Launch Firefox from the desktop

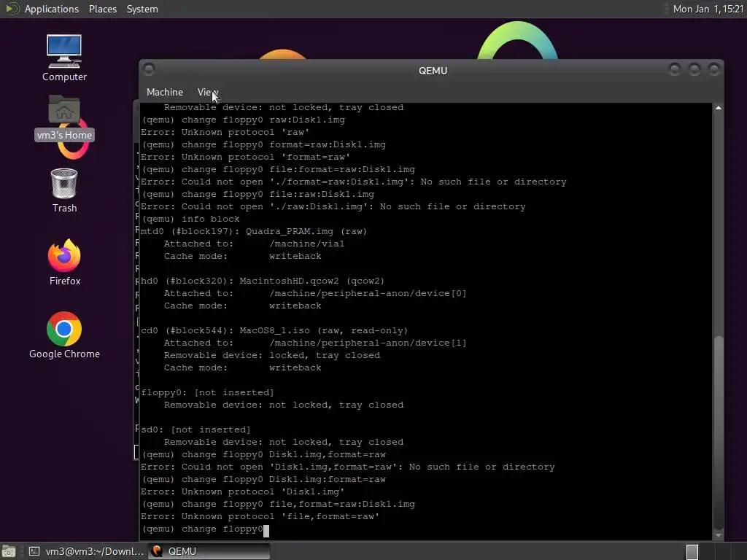click(x=65, y=262)
